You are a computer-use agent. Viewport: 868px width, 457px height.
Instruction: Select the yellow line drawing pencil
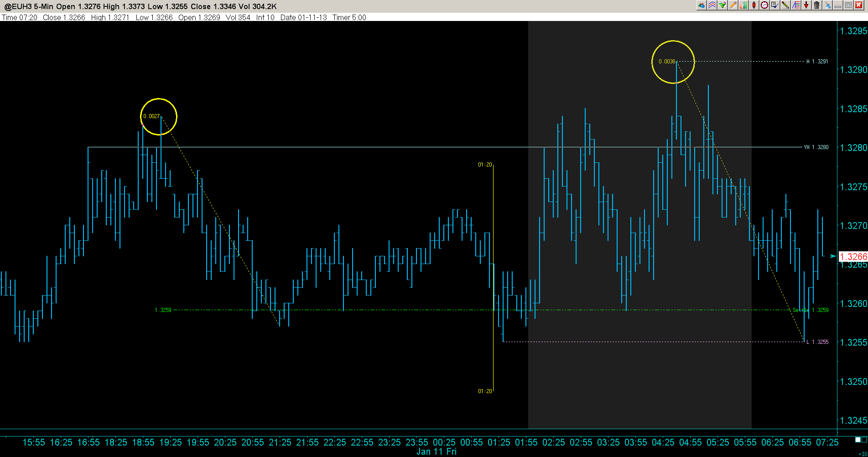tap(785, 5)
